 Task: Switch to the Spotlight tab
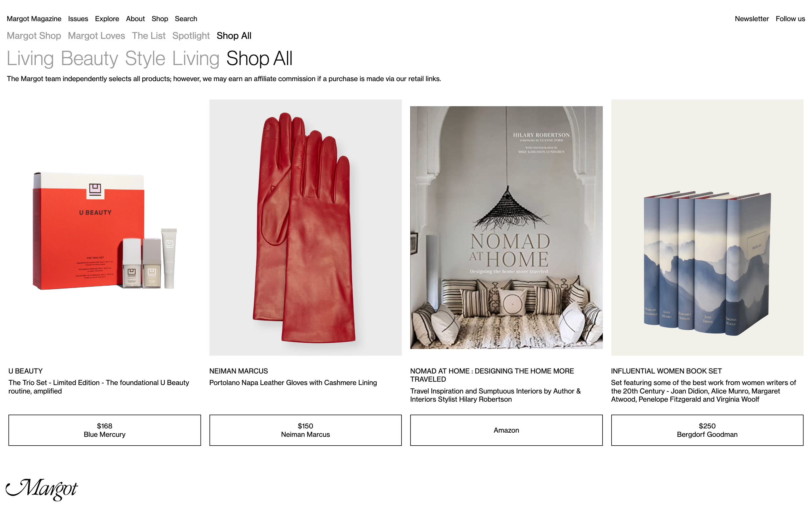[x=191, y=35]
